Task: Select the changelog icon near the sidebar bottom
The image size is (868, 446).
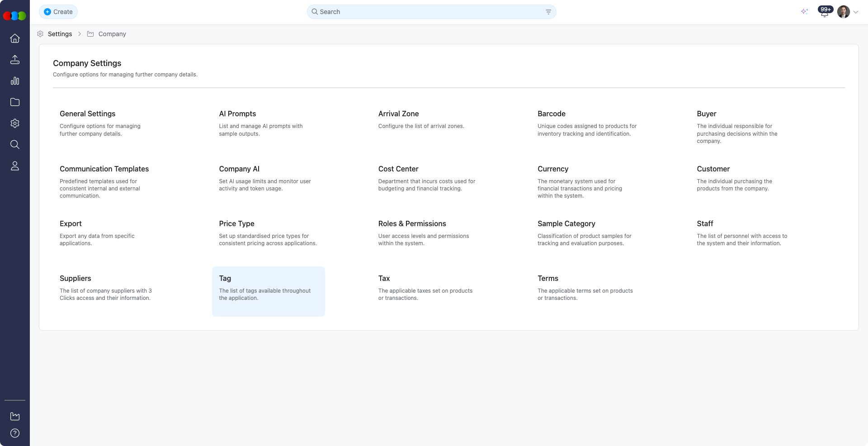Action: 15,416
